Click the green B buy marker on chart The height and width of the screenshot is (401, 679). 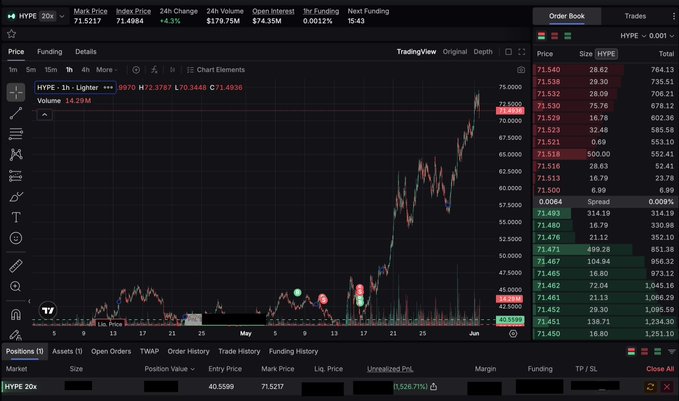(x=297, y=293)
